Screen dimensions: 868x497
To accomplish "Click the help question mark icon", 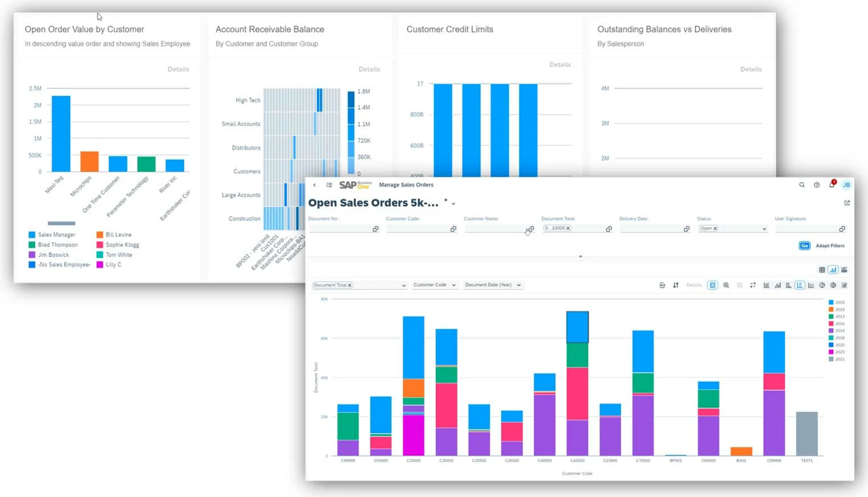I will (817, 185).
